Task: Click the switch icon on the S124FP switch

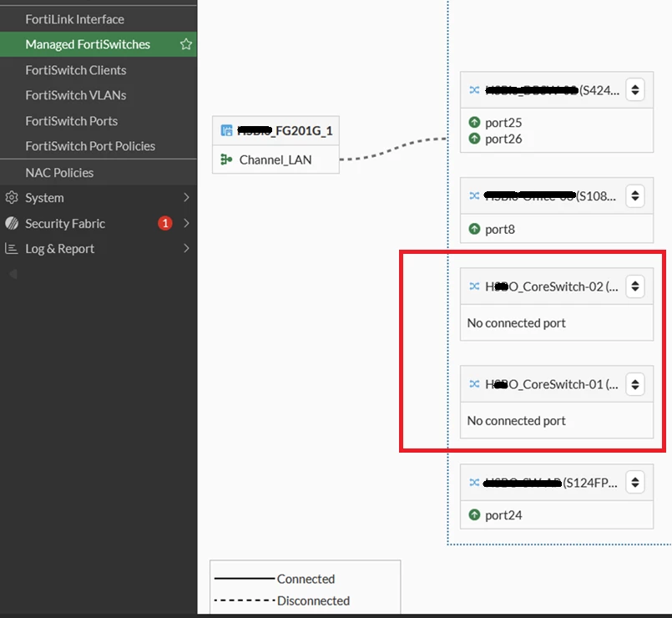Action: (x=474, y=483)
